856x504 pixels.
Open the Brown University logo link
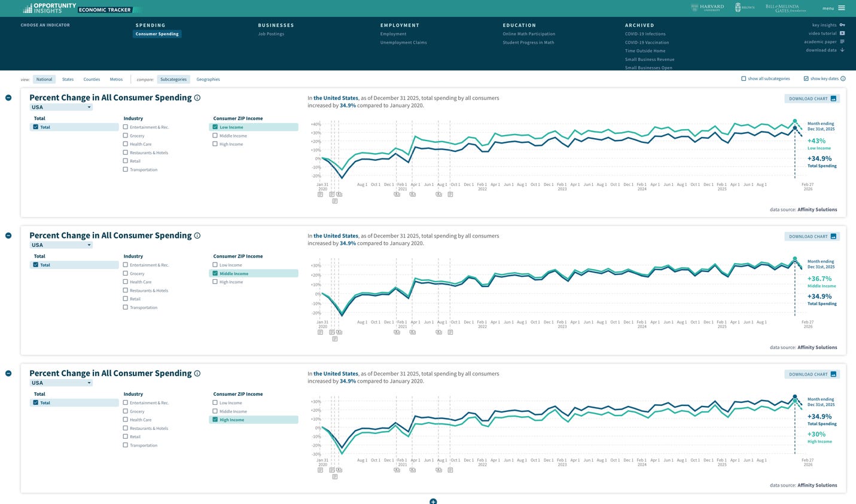(x=745, y=8)
